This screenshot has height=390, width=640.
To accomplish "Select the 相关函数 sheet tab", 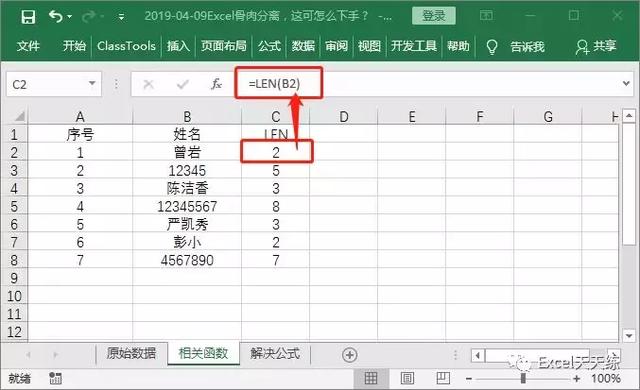I will [203, 353].
